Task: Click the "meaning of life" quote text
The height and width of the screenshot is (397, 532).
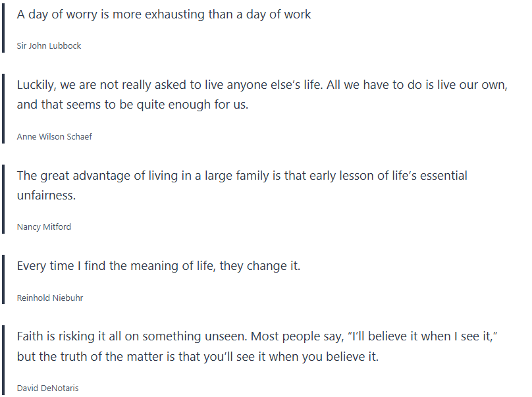Action: pyautogui.click(x=158, y=266)
